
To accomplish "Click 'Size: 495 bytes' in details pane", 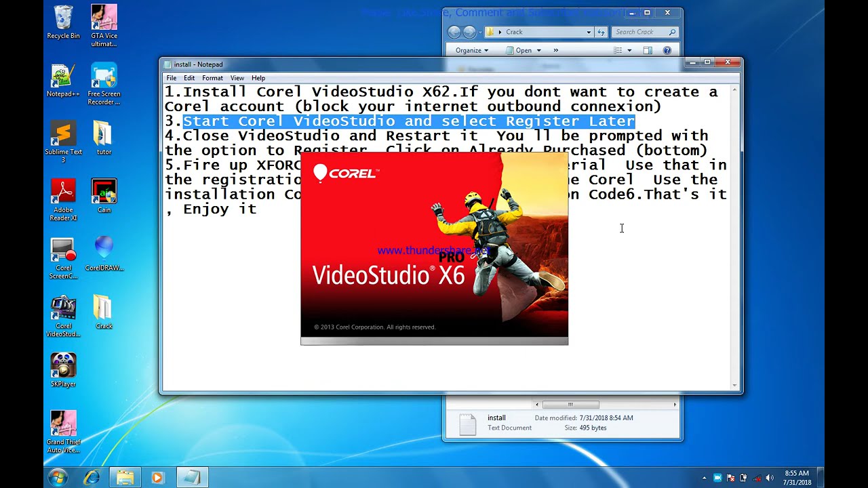I will (585, 428).
